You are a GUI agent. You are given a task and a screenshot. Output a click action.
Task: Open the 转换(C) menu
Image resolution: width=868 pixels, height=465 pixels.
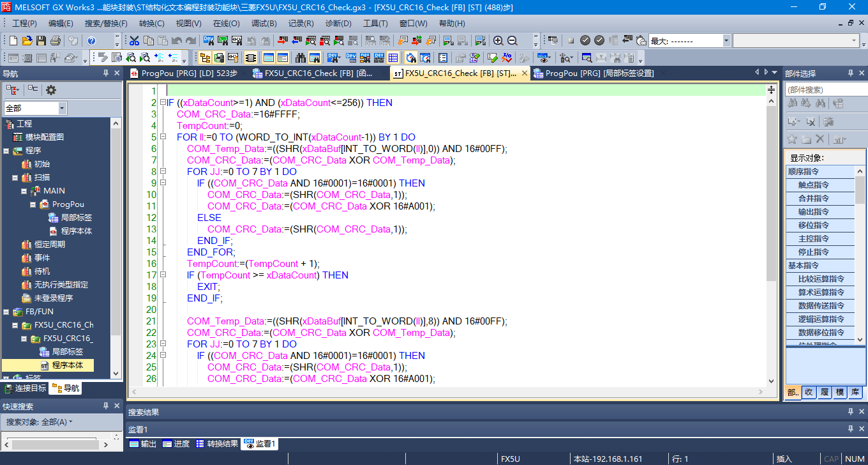[151, 24]
